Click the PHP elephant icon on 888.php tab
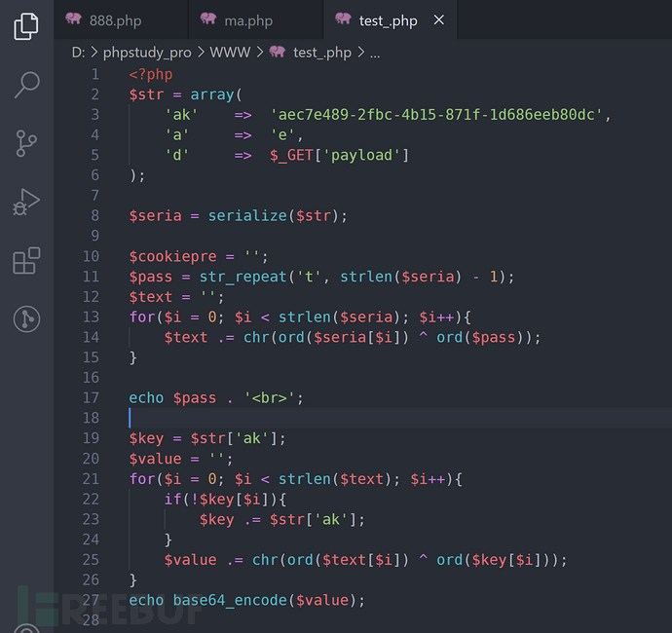The image size is (672, 633). (x=73, y=19)
